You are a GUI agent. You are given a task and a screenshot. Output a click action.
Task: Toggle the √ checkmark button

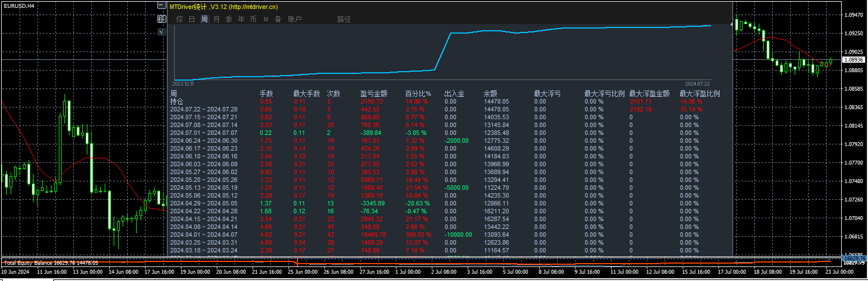point(162,32)
